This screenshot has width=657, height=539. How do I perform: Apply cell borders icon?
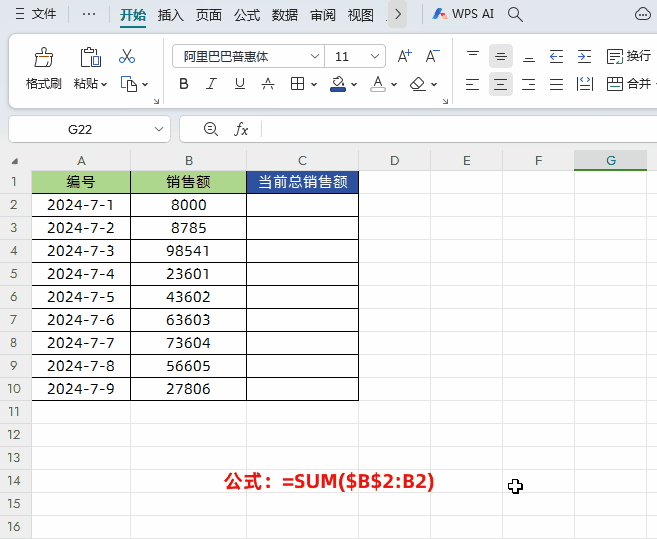point(297,84)
